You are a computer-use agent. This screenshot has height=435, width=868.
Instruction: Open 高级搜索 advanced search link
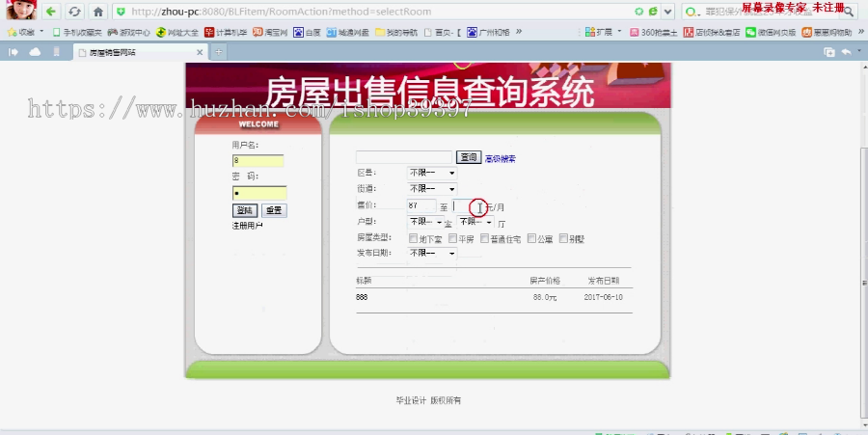pos(501,159)
